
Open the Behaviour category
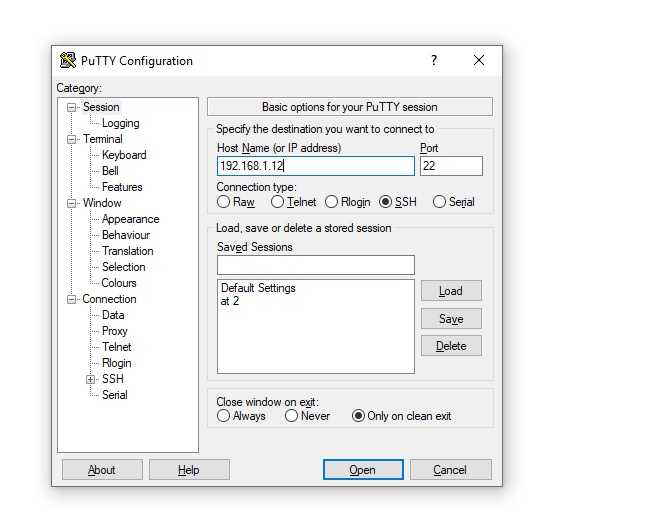coord(126,235)
